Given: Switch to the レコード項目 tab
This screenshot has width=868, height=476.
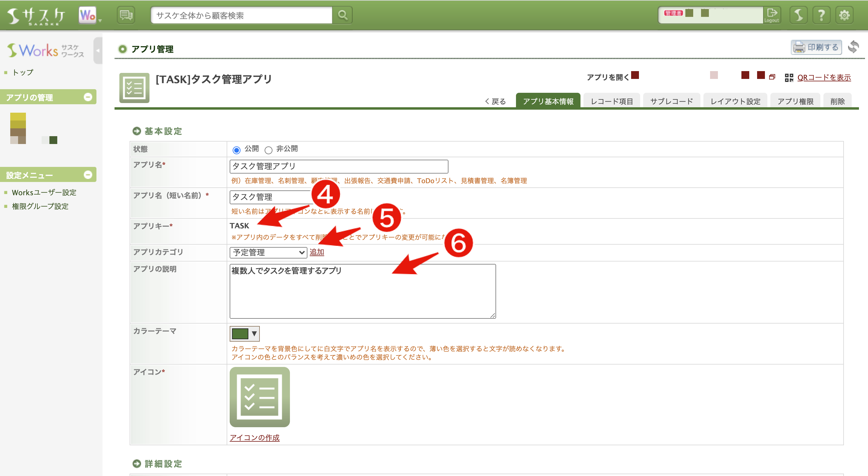Looking at the screenshot, I should click(611, 101).
